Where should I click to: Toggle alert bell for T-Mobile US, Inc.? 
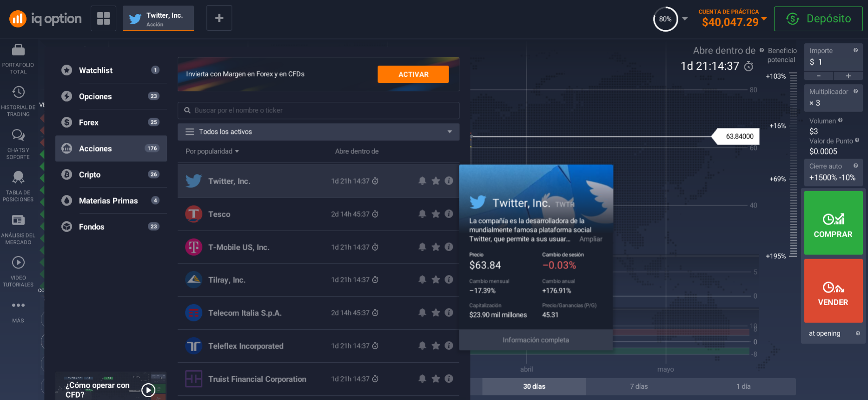(422, 247)
